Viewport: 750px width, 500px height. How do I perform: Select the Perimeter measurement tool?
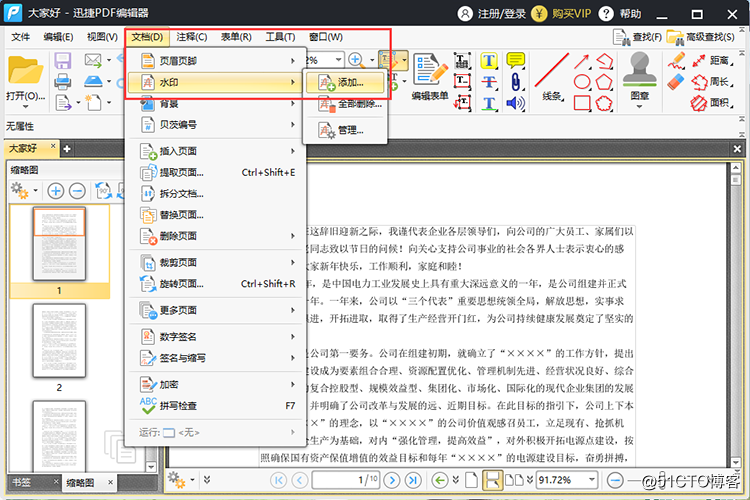tap(713, 82)
